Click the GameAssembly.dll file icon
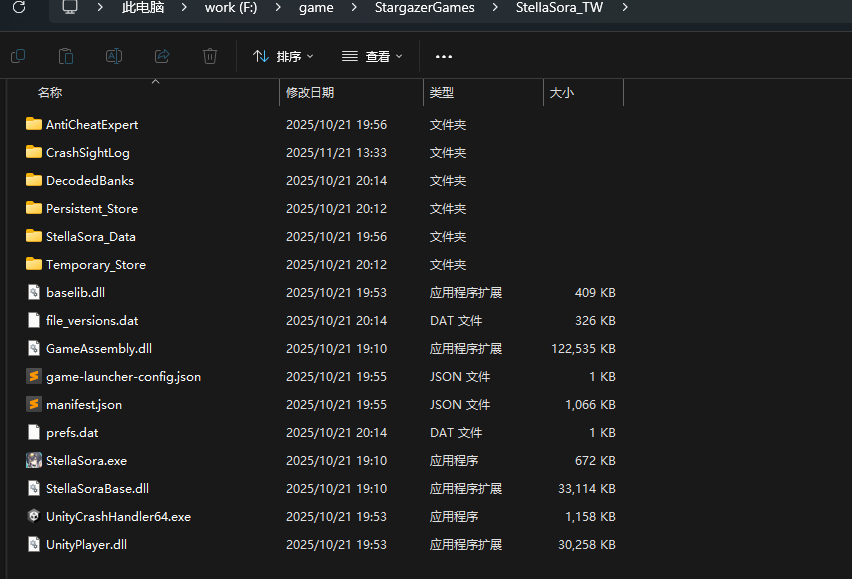 pyautogui.click(x=34, y=348)
